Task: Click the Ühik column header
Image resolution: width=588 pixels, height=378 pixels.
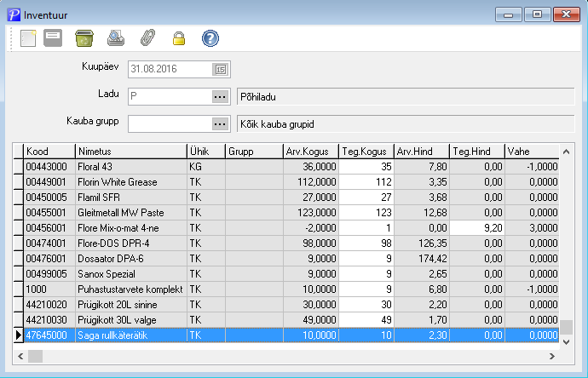Action: (x=206, y=152)
